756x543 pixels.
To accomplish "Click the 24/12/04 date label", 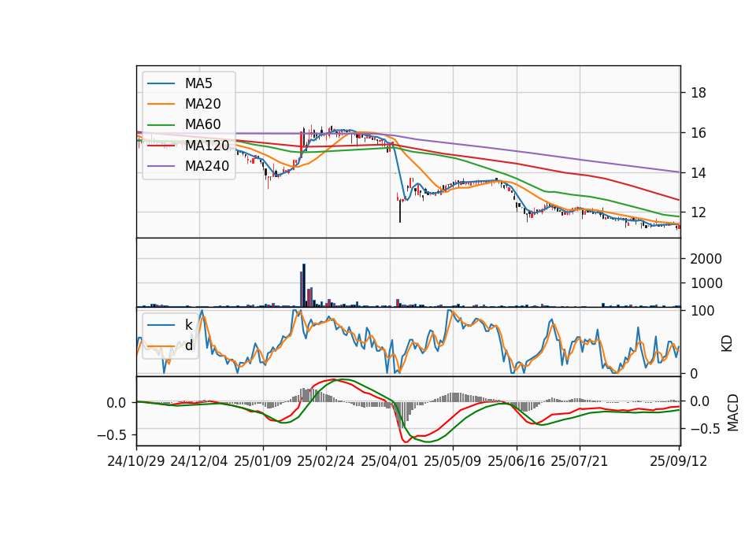I will tap(199, 461).
